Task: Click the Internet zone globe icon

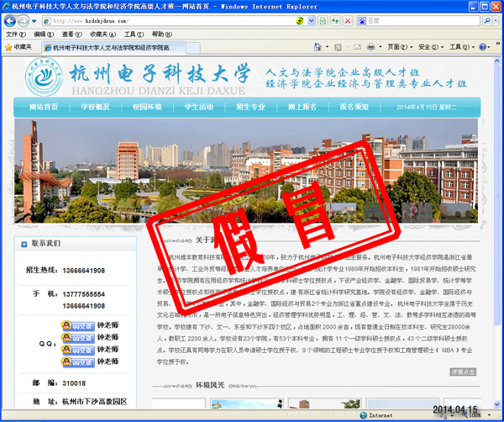Action: (x=363, y=415)
